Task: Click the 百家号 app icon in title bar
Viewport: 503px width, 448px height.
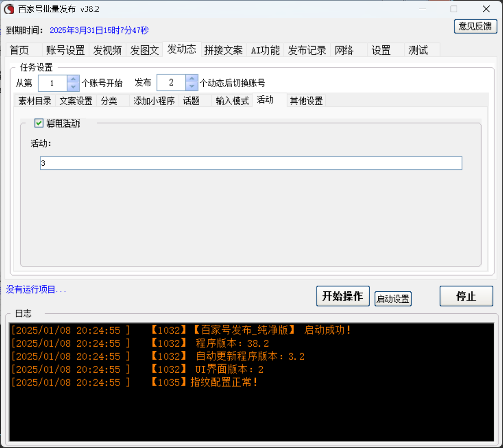Action: tap(9, 9)
